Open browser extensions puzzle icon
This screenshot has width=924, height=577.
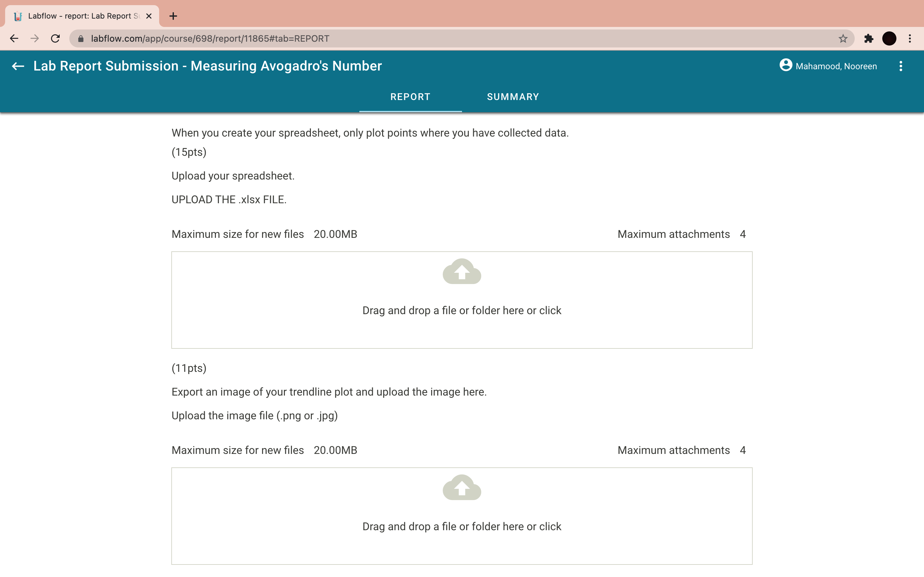[868, 38]
